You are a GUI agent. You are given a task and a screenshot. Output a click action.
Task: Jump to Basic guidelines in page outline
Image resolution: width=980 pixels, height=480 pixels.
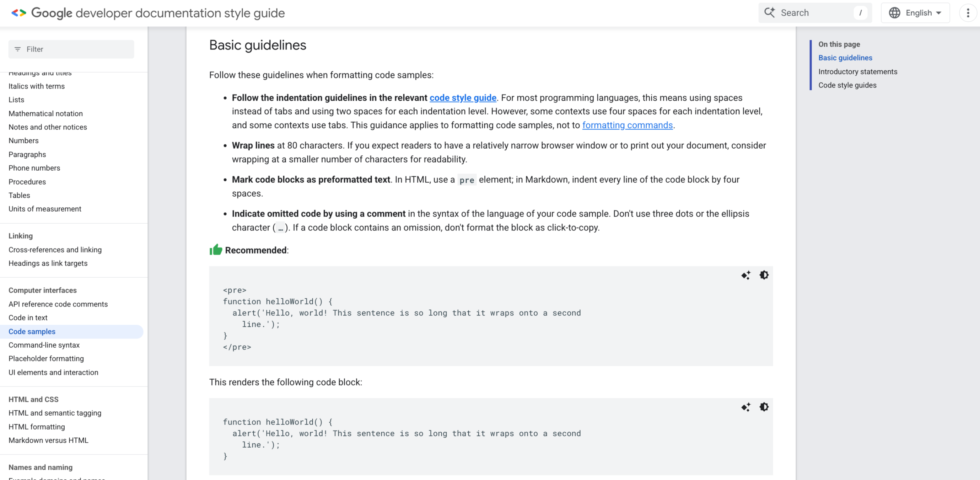tap(845, 58)
